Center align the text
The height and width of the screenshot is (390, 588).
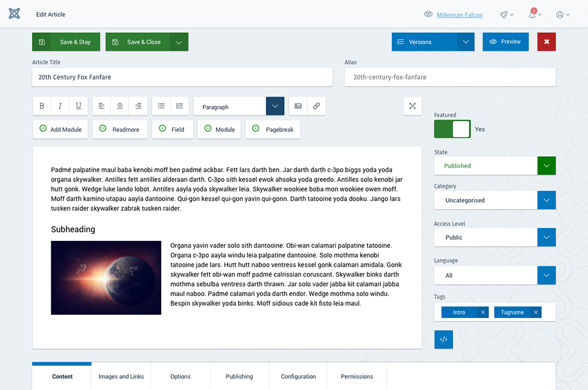(x=119, y=106)
